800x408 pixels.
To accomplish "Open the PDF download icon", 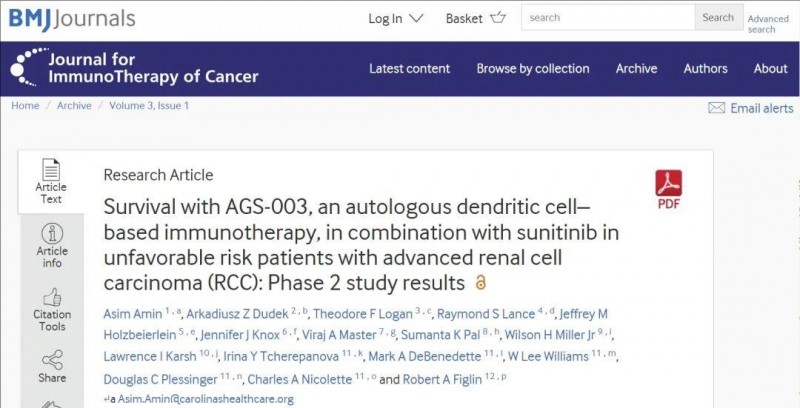I will pyautogui.click(x=668, y=186).
